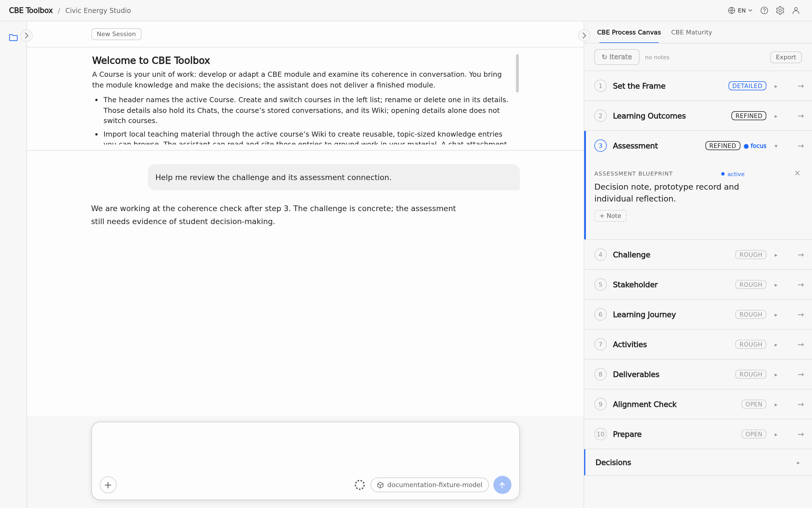Viewport: 812px width, 508px height.
Task: Open the courses folder icon
Action: coord(13,37)
